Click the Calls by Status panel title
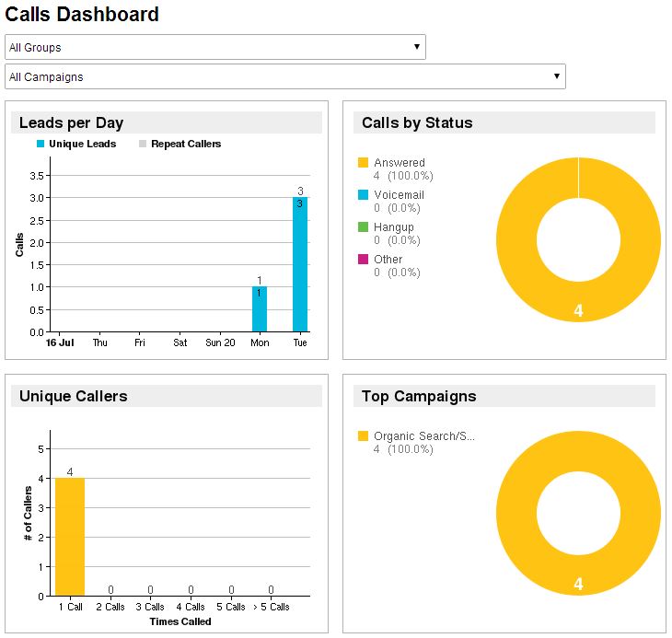This screenshot has width=672, height=638. point(417,123)
